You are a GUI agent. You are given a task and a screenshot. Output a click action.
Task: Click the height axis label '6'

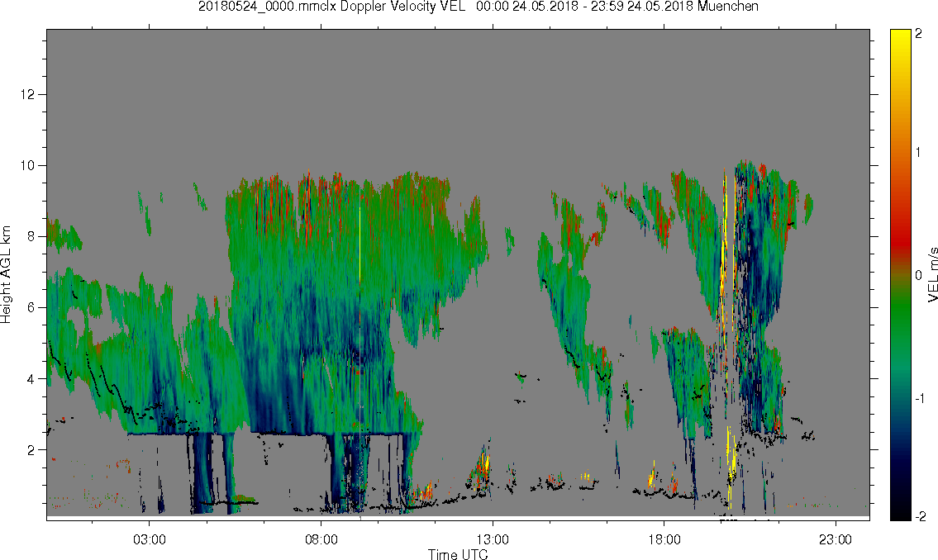pos(31,308)
